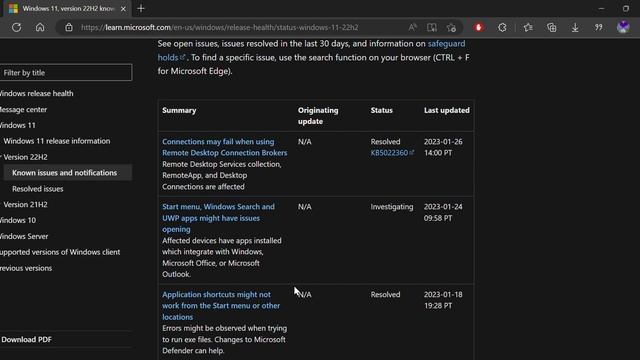
Task: View site information lock icon
Action: tap(69, 27)
